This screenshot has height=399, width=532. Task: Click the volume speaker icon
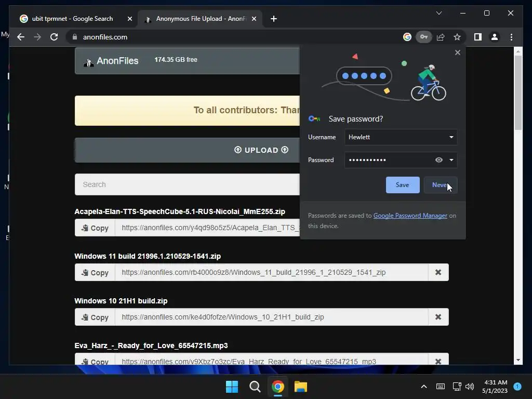[470, 387]
